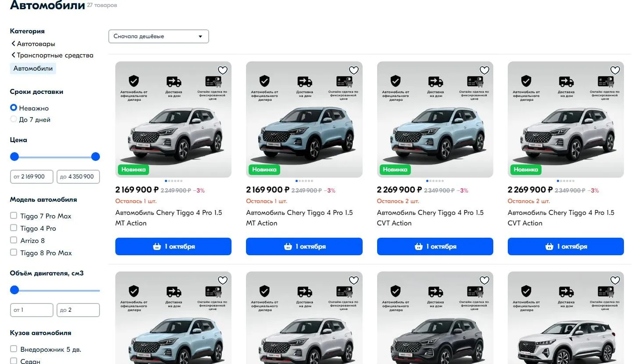Enable Tiggo 7 Pro Max model filter
The width and height of the screenshot is (638, 364).
point(14,216)
